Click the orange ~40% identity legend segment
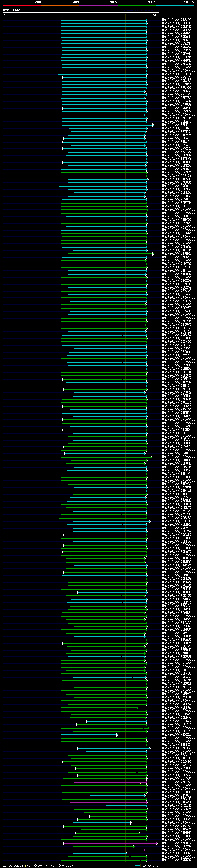The height and width of the screenshot is (868, 197). [60, 6]
